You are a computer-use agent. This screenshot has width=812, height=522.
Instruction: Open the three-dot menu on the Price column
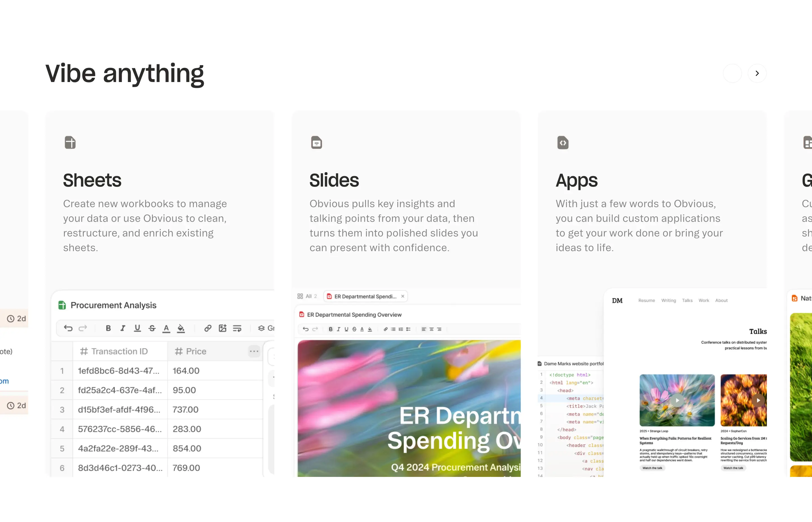coord(254,351)
